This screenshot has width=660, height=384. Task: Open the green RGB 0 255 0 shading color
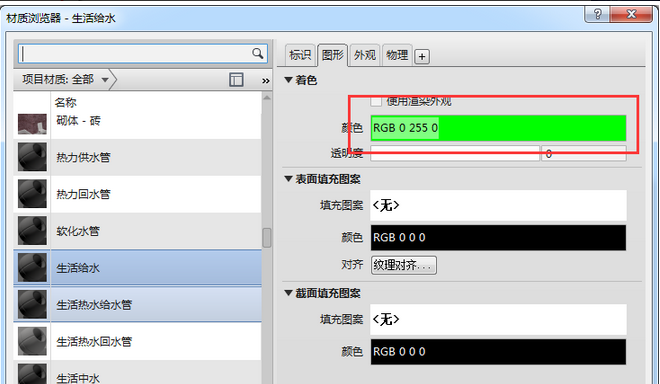(x=498, y=128)
